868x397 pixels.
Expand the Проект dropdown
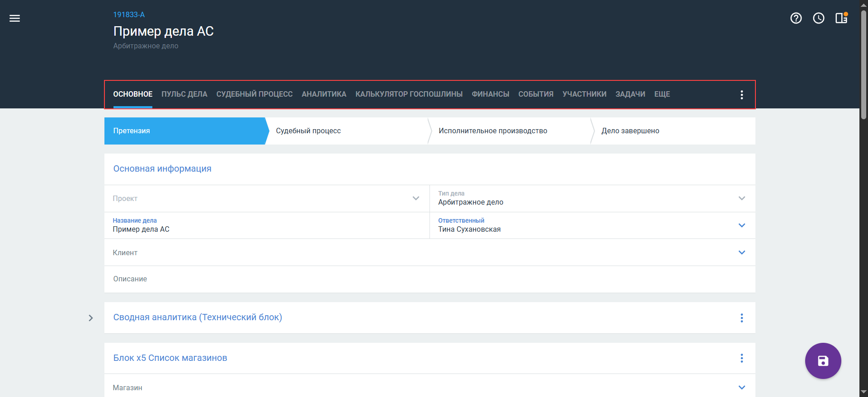pos(415,198)
